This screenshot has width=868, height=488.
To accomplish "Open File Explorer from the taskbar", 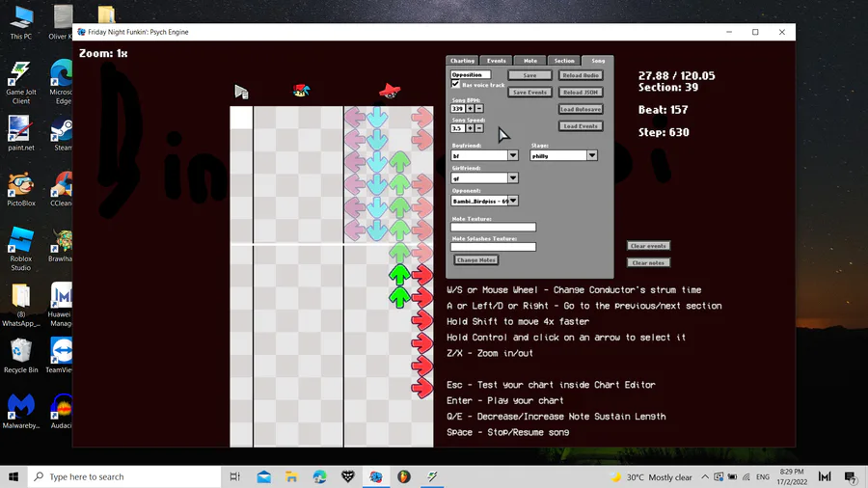I will tap(291, 476).
